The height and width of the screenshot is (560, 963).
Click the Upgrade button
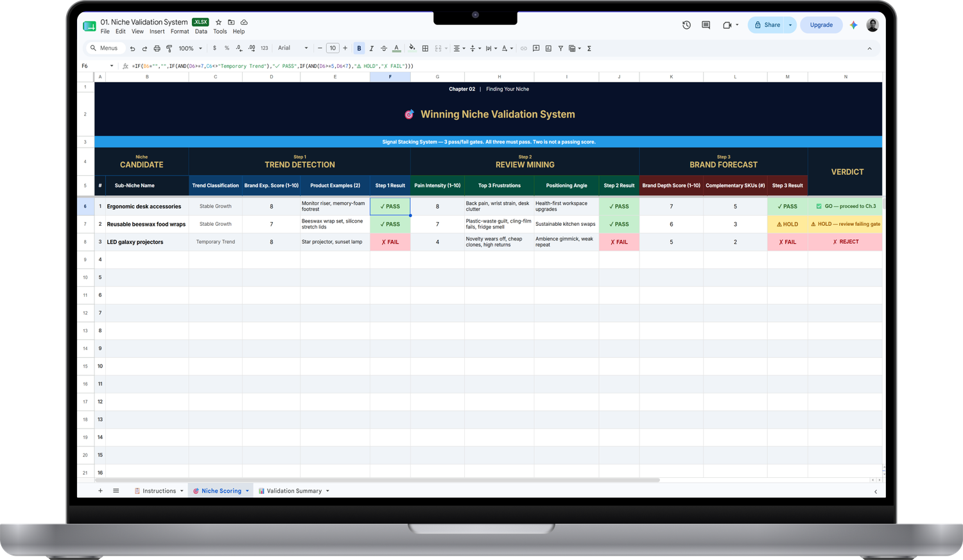tap(821, 25)
